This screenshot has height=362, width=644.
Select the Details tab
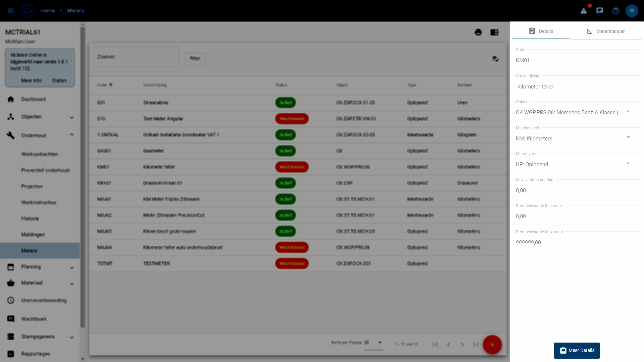(x=541, y=31)
